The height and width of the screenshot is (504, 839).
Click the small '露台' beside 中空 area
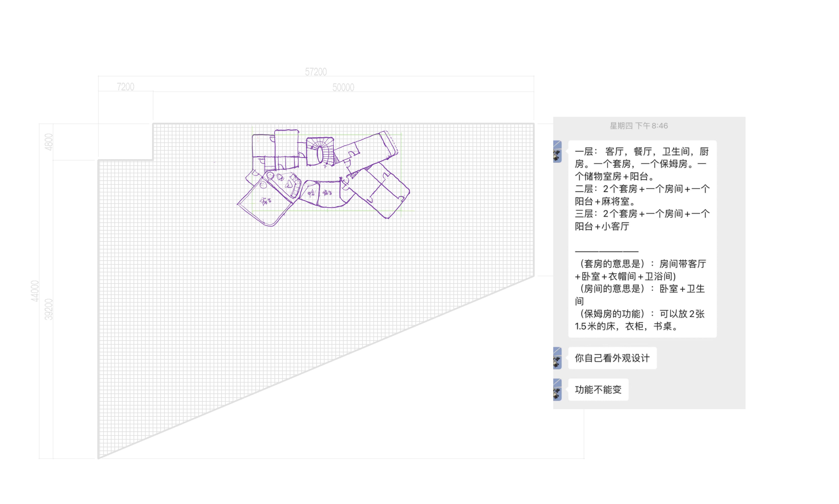coord(327,193)
